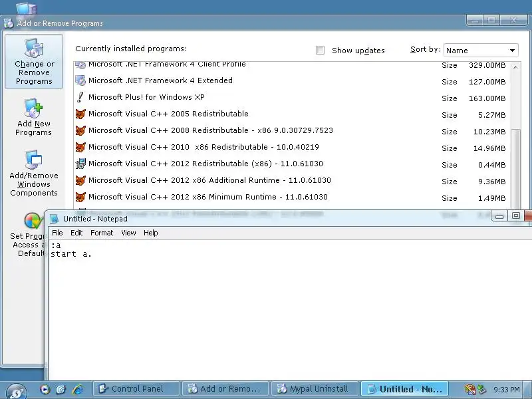The width and height of the screenshot is (532, 399).
Task: Select Visual C++ 2012 Redistributable (x86) entry
Action: point(292,164)
